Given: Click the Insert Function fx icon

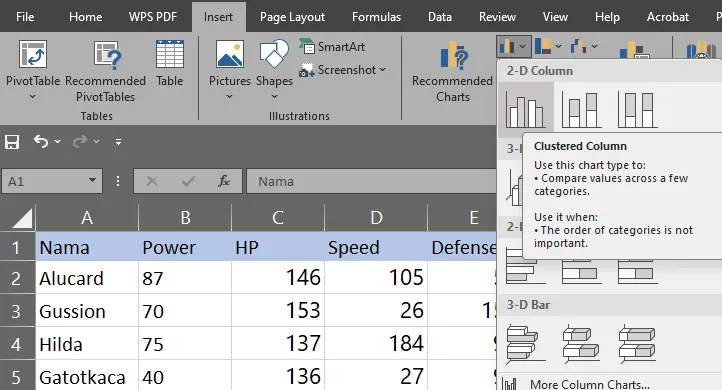Looking at the screenshot, I should 224,181.
